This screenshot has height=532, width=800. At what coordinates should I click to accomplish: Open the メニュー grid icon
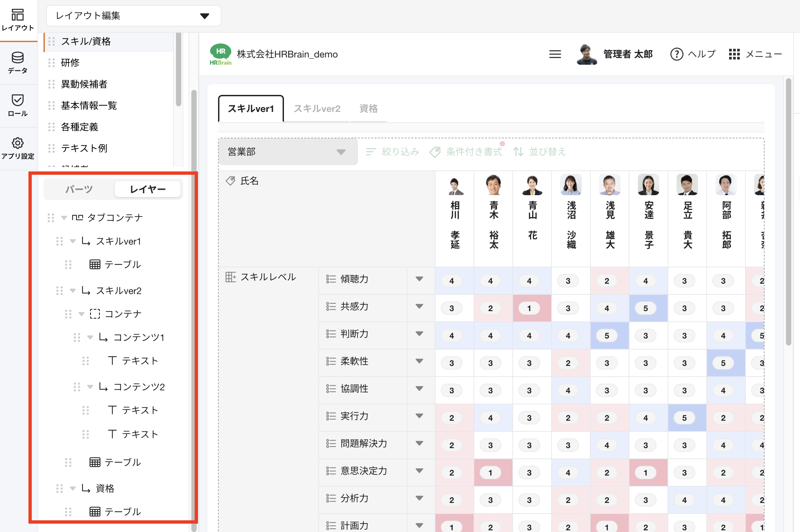[x=734, y=54]
